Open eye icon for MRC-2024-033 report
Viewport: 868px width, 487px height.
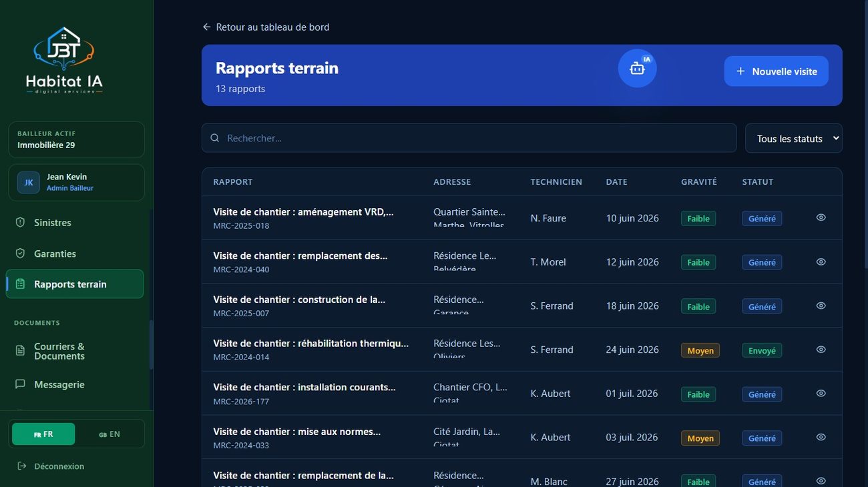tap(821, 437)
